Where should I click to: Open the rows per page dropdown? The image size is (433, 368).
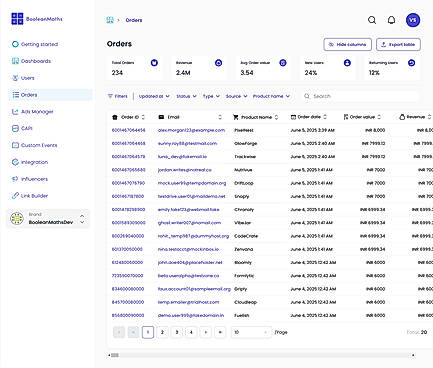coord(251,332)
